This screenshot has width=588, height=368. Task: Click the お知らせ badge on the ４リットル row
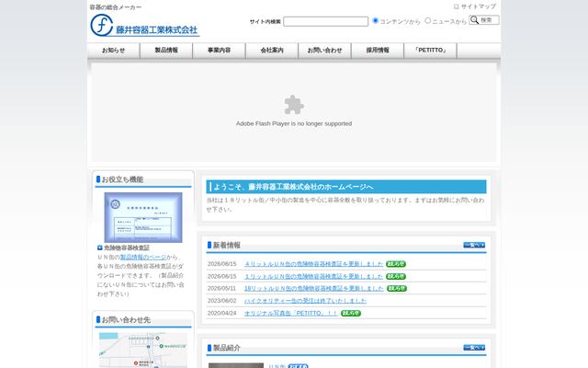point(396,264)
